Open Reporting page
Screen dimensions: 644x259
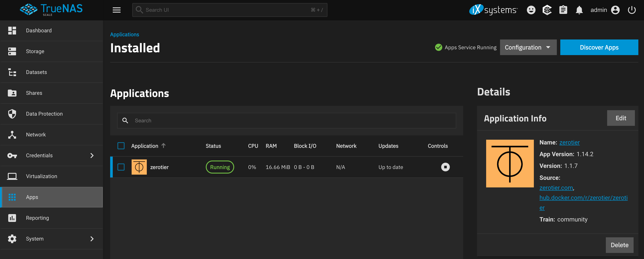pos(51,218)
